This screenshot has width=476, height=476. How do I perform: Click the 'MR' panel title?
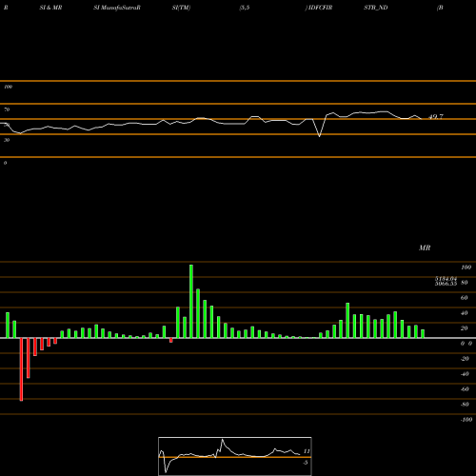425,248
